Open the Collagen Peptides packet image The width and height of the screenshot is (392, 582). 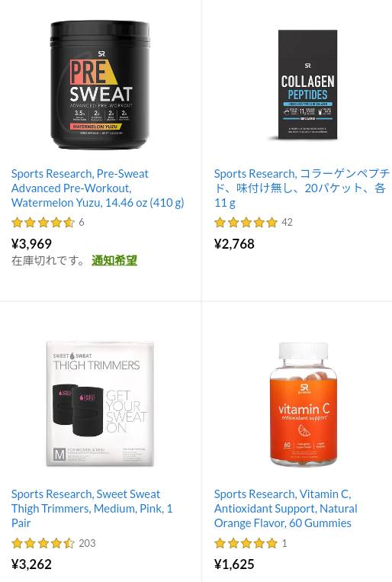coord(308,85)
